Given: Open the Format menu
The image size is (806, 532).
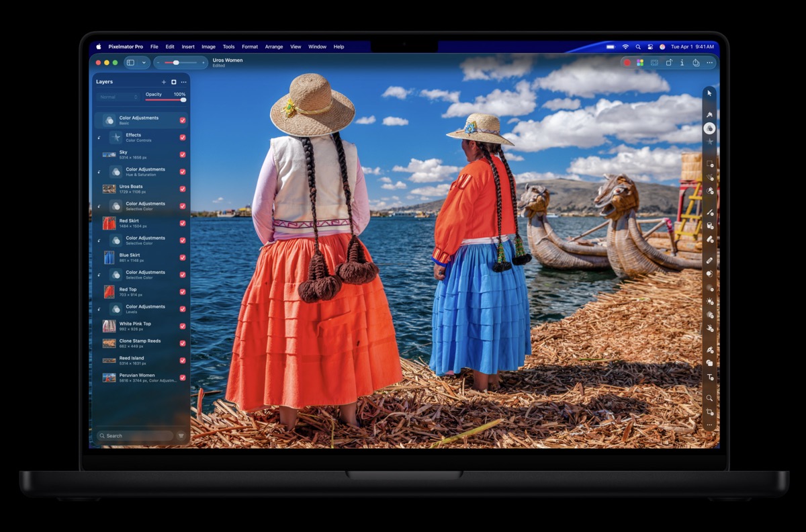Looking at the screenshot, I should (x=250, y=47).
